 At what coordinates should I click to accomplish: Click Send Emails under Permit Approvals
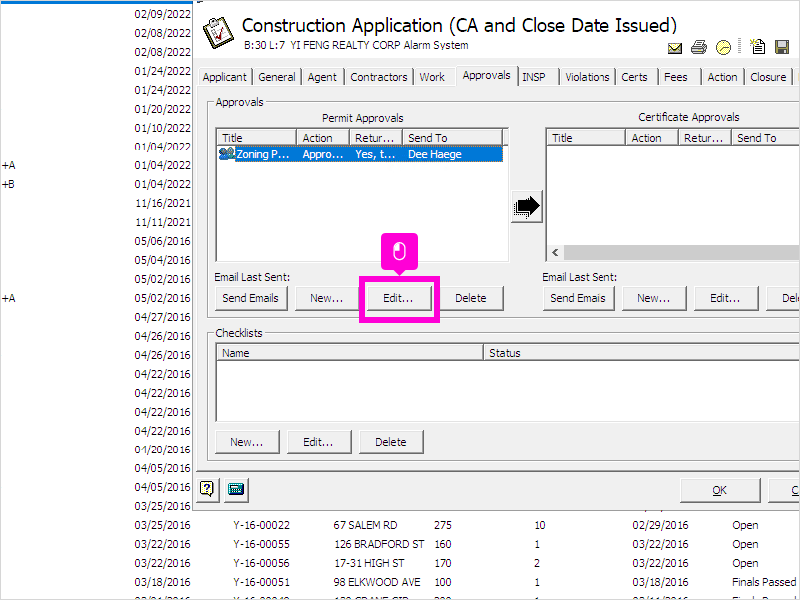251,298
